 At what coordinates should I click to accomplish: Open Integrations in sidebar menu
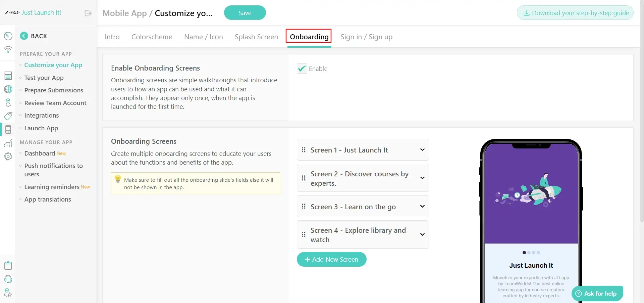click(x=42, y=116)
